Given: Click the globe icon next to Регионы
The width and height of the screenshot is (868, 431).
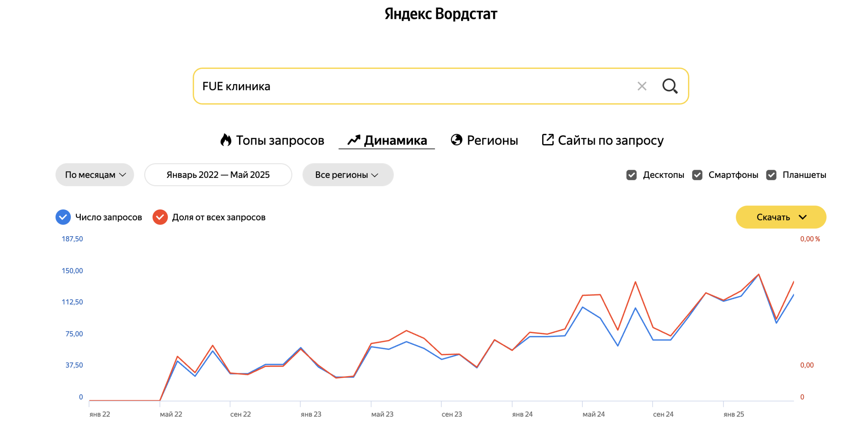Looking at the screenshot, I should point(456,140).
